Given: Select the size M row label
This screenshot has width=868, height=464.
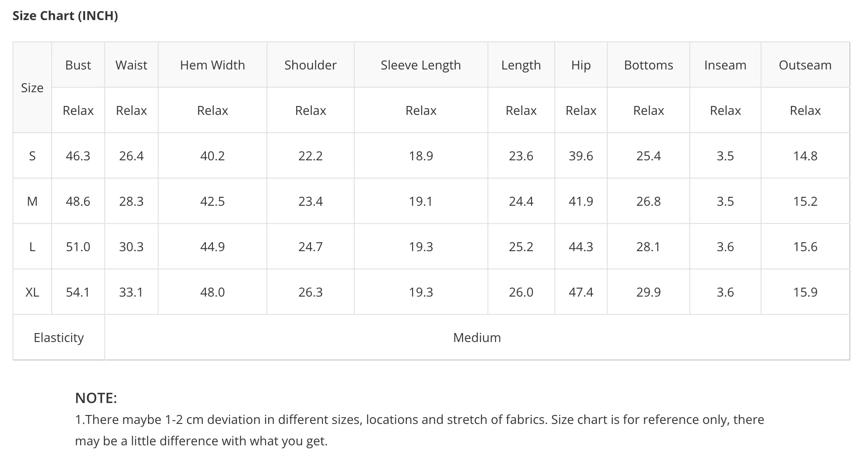Looking at the screenshot, I should click(32, 201).
